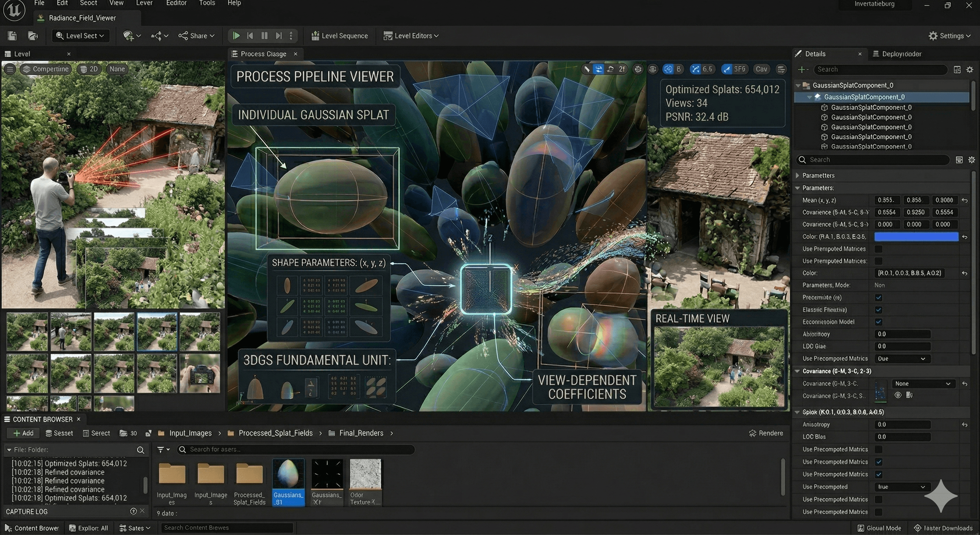Click the eye icon beside Covariance preview

pos(898,395)
